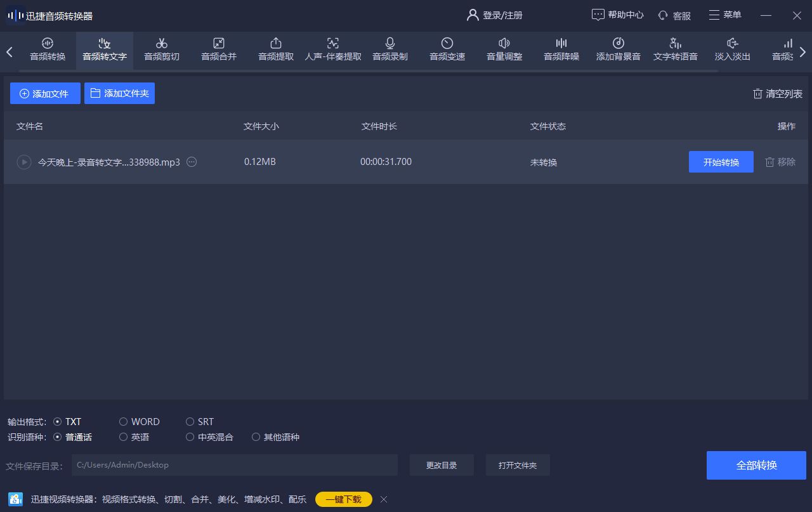Image resolution: width=812 pixels, height=512 pixels.
Task: Open the 音量调整 volume adjustment tool
Action: click(x=504, y=49)
